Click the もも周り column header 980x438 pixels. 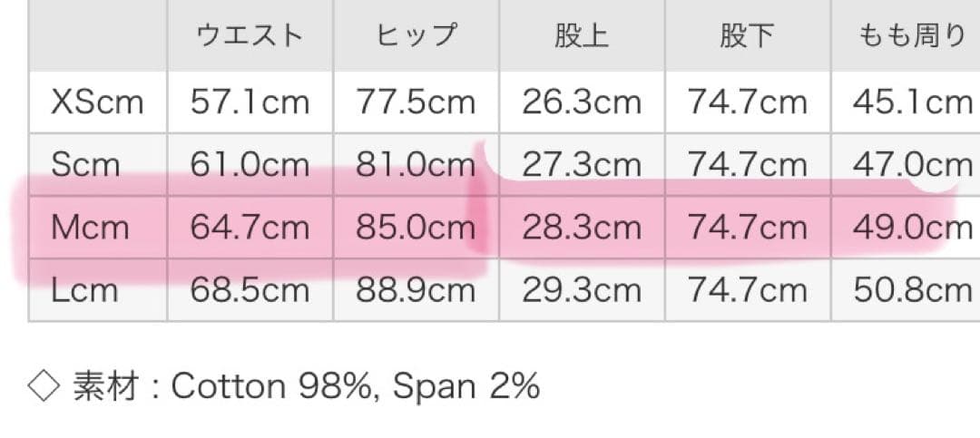pos(911,36)
